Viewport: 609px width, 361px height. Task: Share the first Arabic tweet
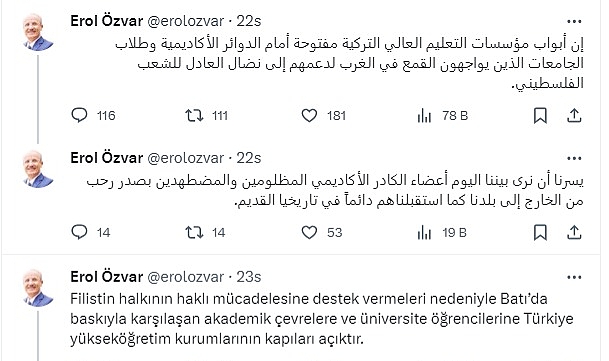click(574, 115)
